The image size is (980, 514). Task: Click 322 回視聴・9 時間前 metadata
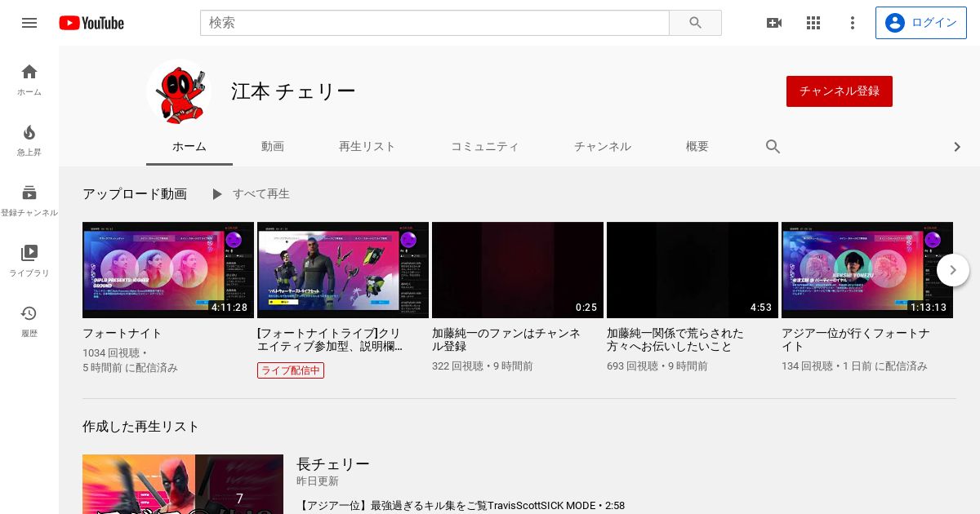(x=483, y=366)
